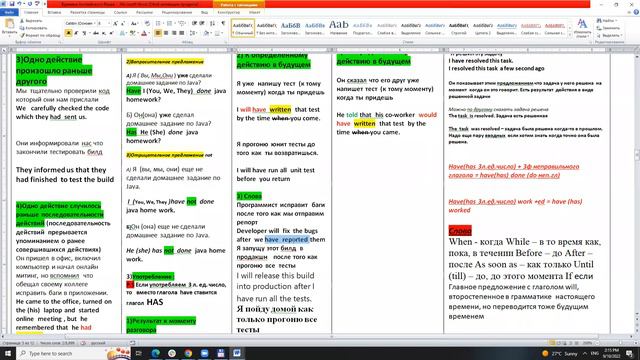Open text effects icon
640x360 pixels.
122,33
